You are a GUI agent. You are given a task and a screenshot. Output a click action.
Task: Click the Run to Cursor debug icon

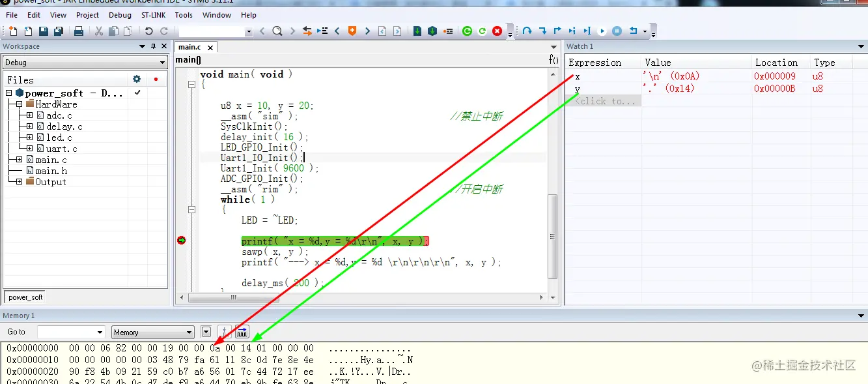[587, 31]
